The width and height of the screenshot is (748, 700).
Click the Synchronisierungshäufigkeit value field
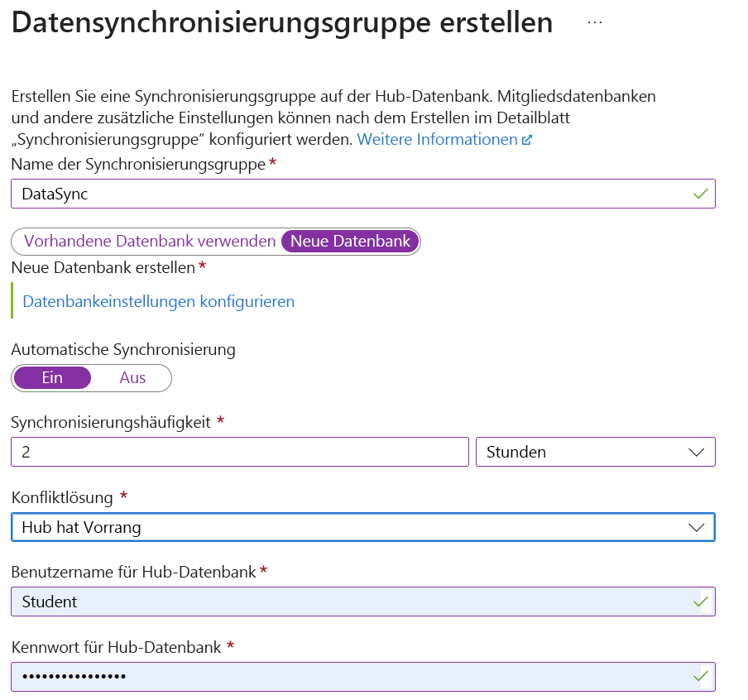pyautogui.click(x=240, y=452)
